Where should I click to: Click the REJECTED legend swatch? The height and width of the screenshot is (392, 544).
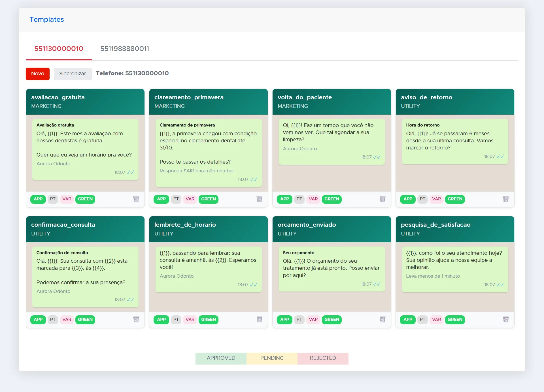[x=323, y=358]
